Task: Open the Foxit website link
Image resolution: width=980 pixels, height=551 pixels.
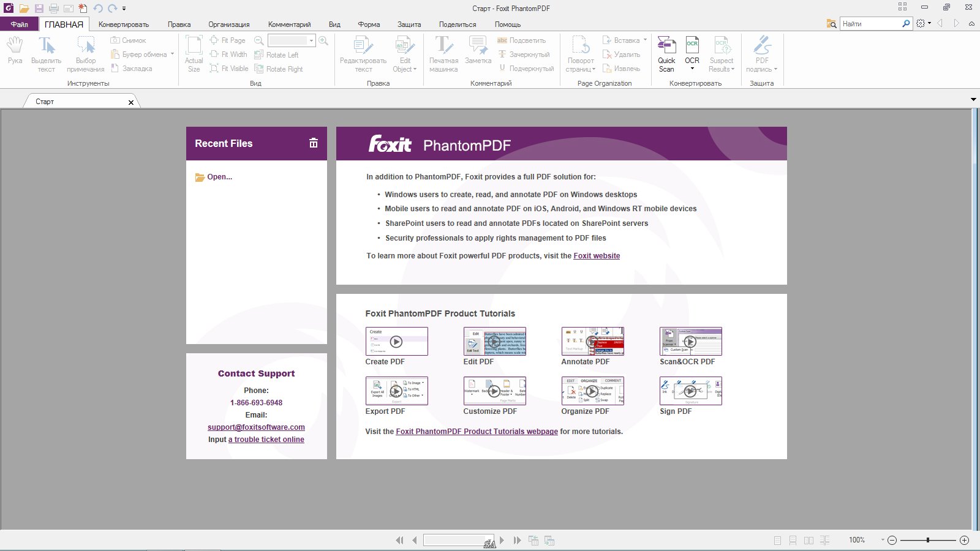Action: coord(597,256)
